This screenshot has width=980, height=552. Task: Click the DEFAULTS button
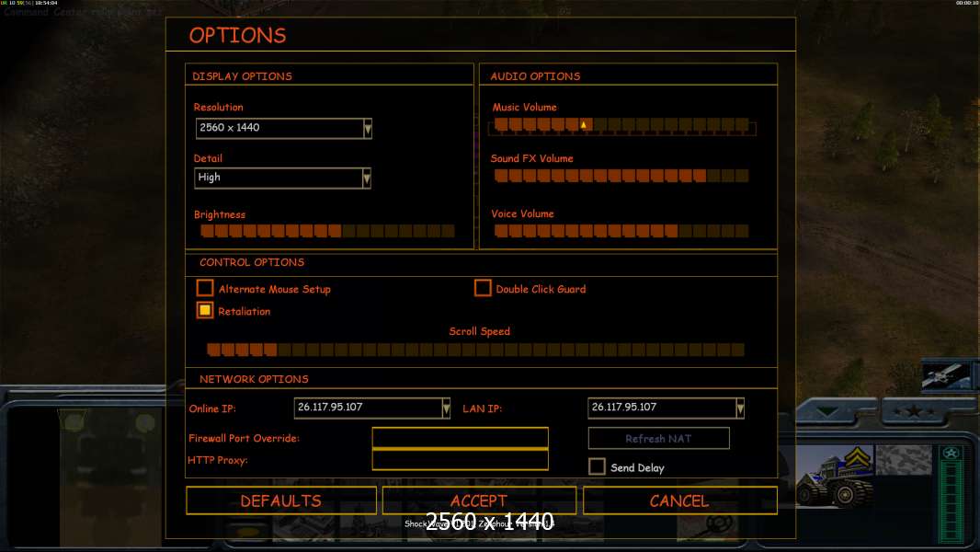tap(281, 500)
